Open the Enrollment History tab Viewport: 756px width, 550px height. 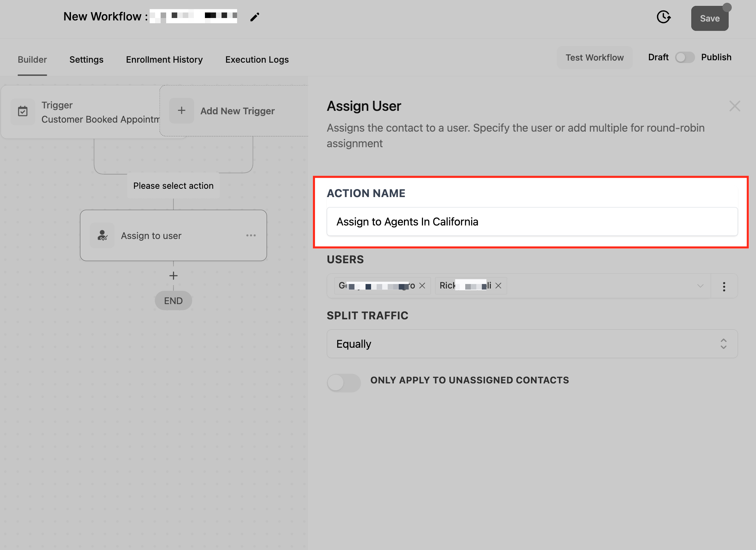click(x=164, y=60)
